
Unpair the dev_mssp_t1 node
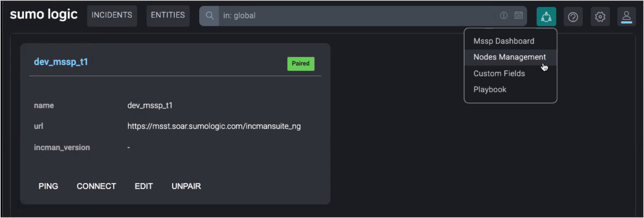click(186, 186)
